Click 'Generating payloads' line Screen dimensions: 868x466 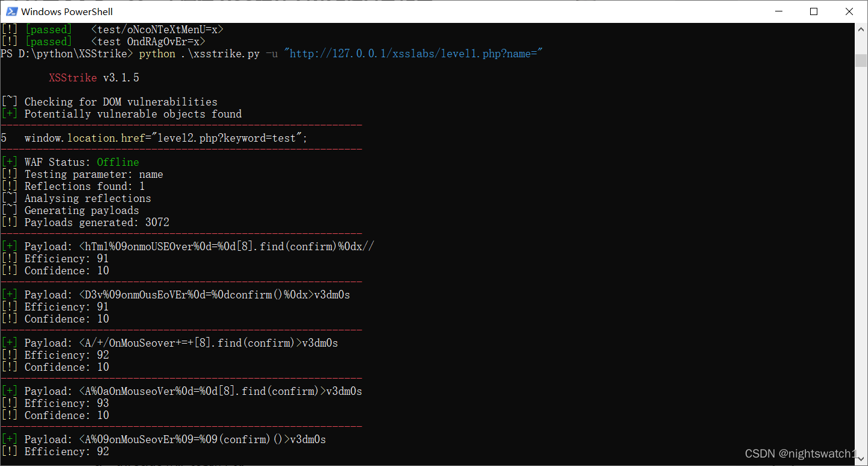point(70,210)
